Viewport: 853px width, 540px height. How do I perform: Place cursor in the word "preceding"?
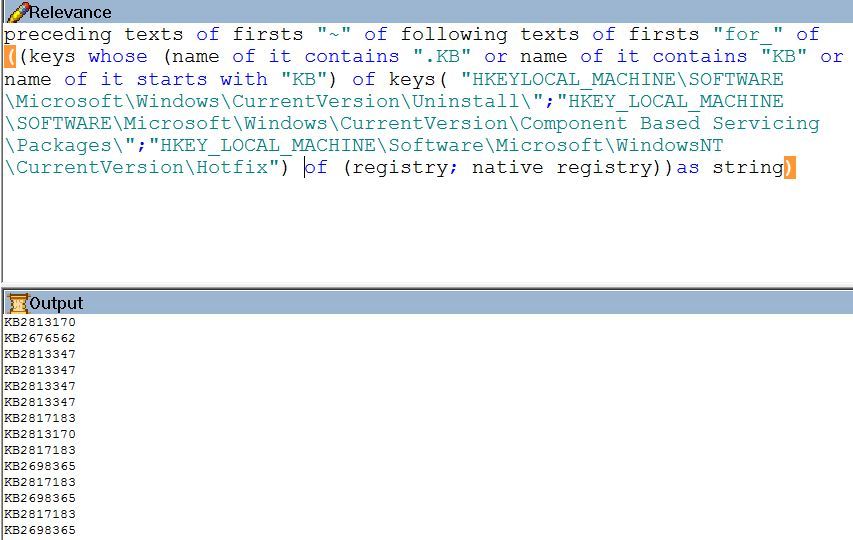click(58, 35)
